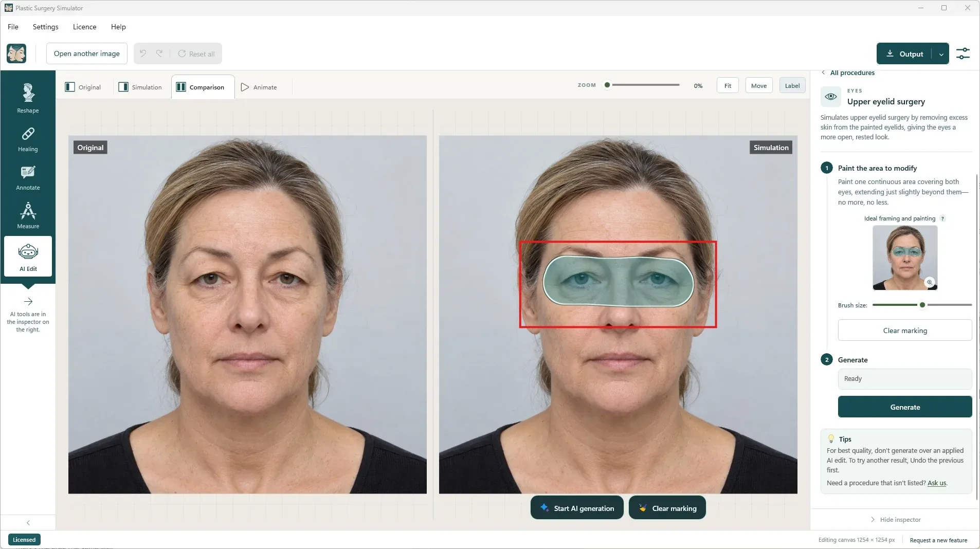
Task: Click the Zoom slider handle
Action: (x=607, y=85)
